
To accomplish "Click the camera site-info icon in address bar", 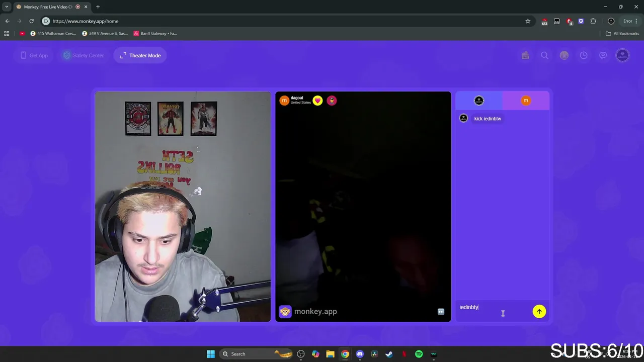I will [46, 21].
